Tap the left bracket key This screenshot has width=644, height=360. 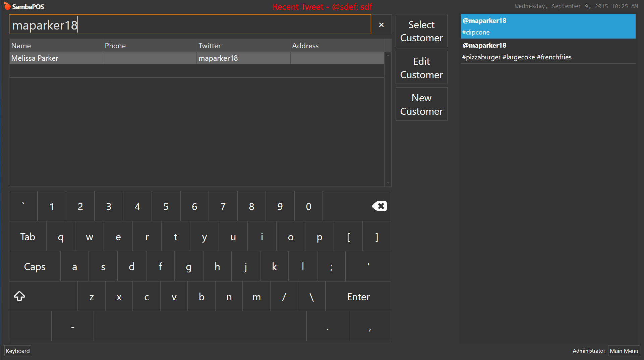pos(348,237)
